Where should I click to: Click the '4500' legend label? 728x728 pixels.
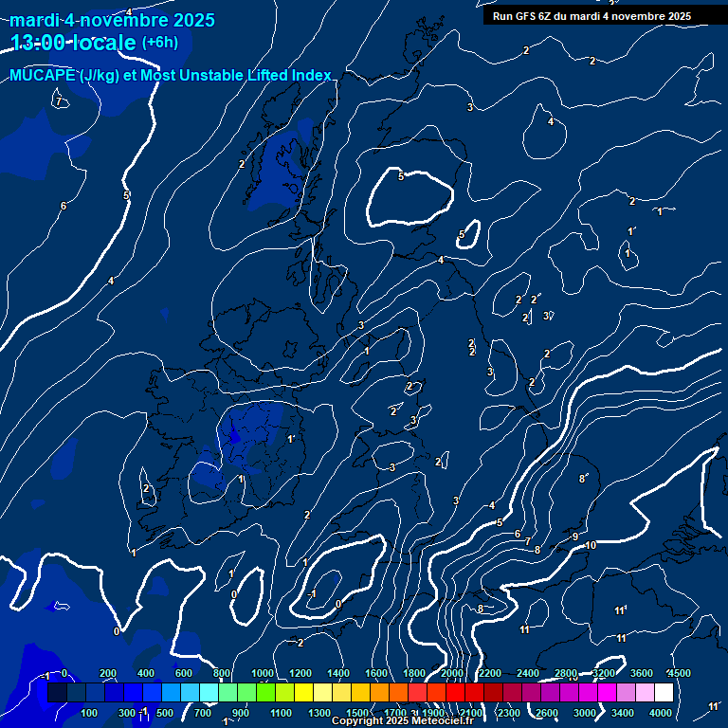point(680,673)
